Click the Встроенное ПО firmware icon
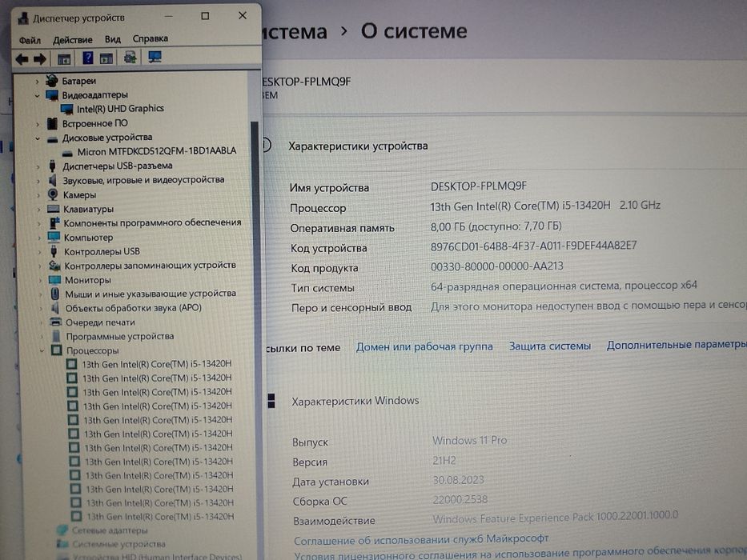 (52, 124)
